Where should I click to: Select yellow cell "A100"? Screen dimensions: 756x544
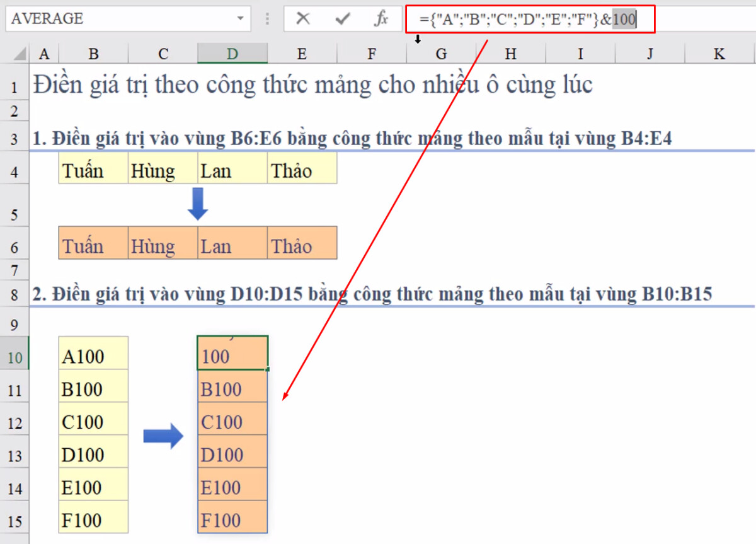coord(93,353)
